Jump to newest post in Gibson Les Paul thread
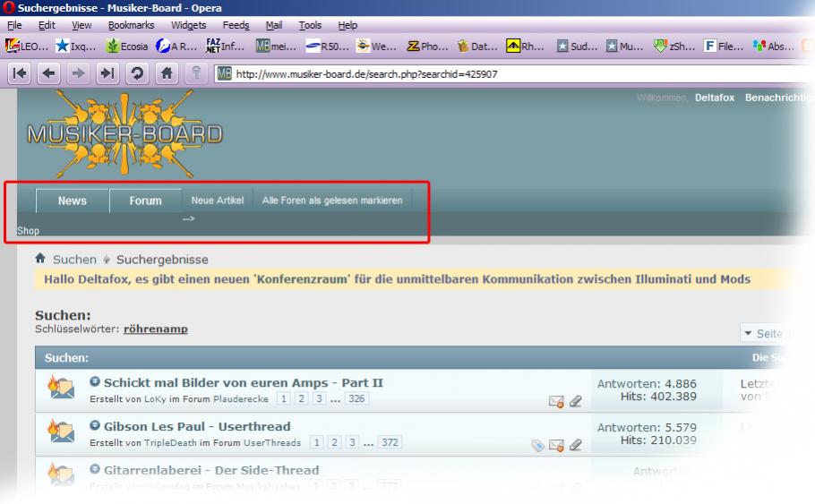The image size is (815, 504). click(x=95, y=425)
